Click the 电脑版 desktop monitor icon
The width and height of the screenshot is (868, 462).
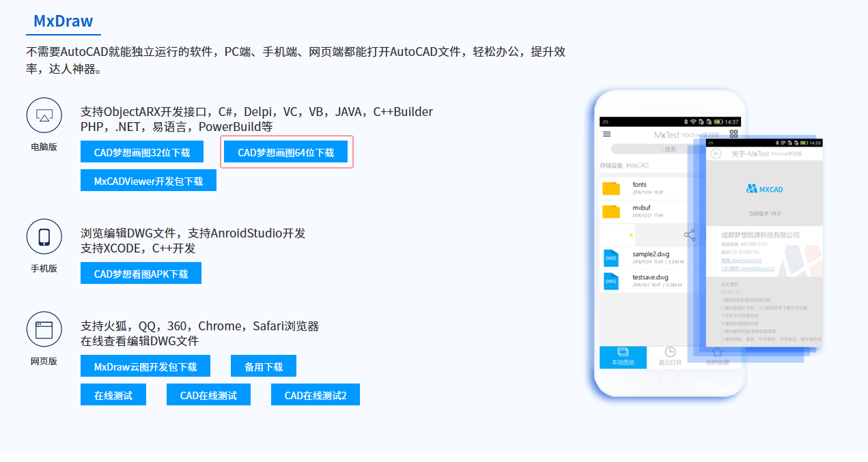(x=44, y=115)
